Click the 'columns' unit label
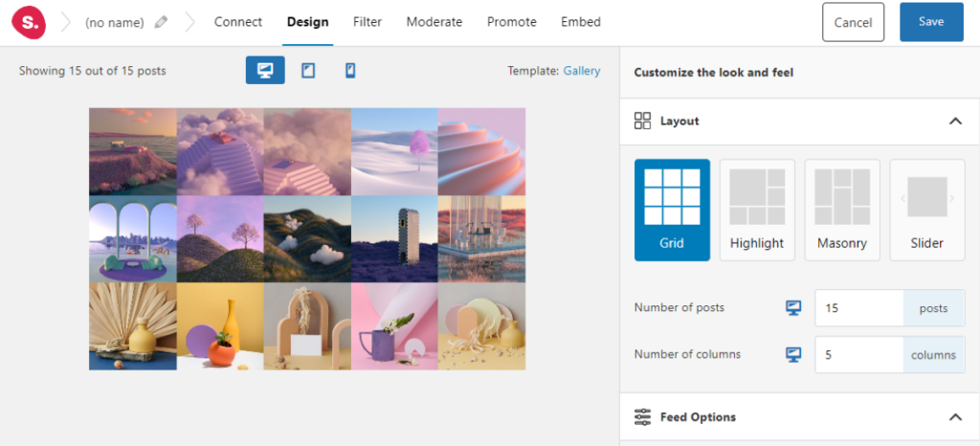This screenshot has width=980, height=446. (934, 355)
